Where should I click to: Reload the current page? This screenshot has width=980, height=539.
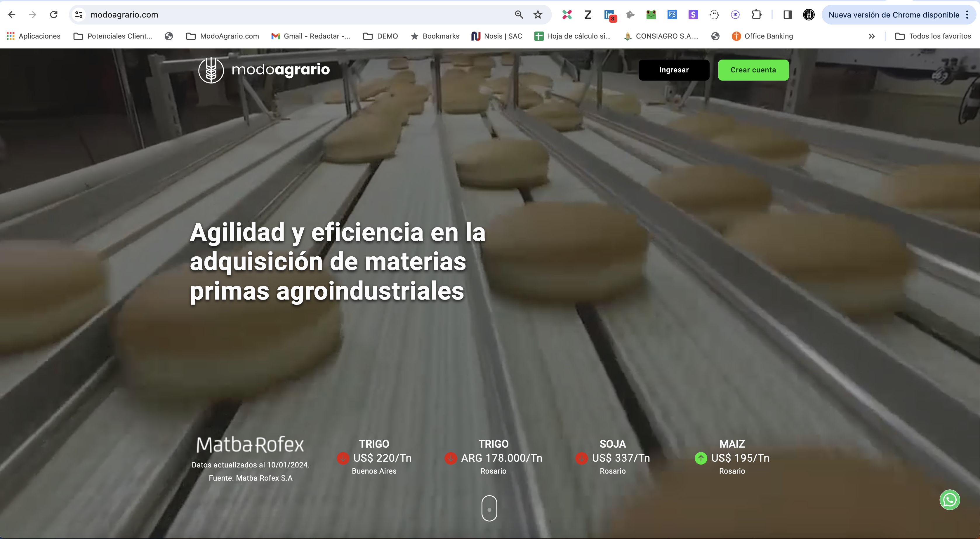54,15
